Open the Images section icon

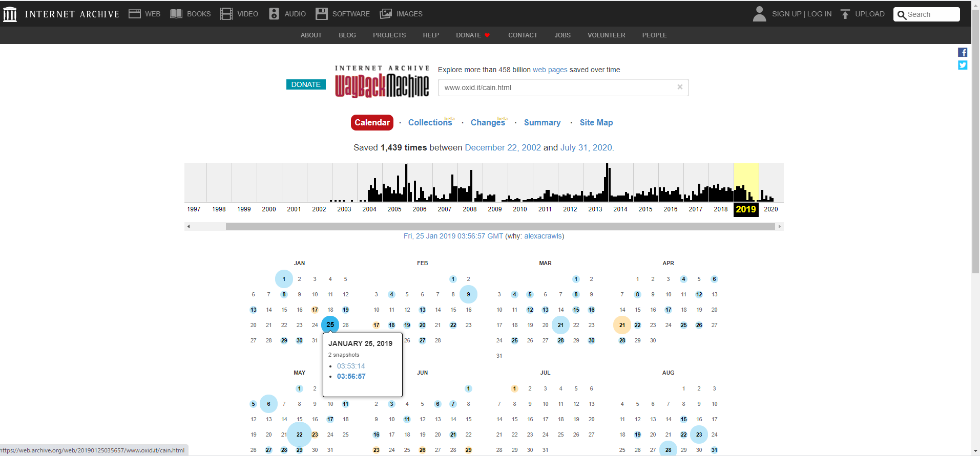(x=386, y=14)
